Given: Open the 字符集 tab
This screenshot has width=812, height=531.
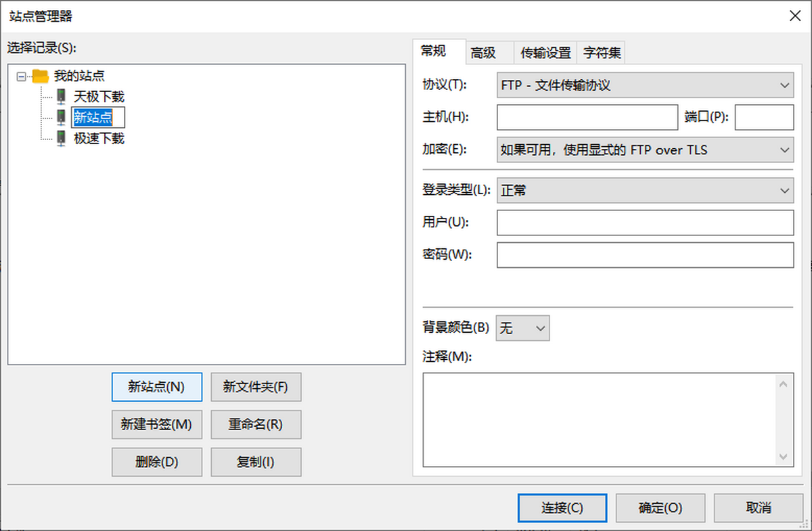Looking at the screenshot, I should pos(601,52).
